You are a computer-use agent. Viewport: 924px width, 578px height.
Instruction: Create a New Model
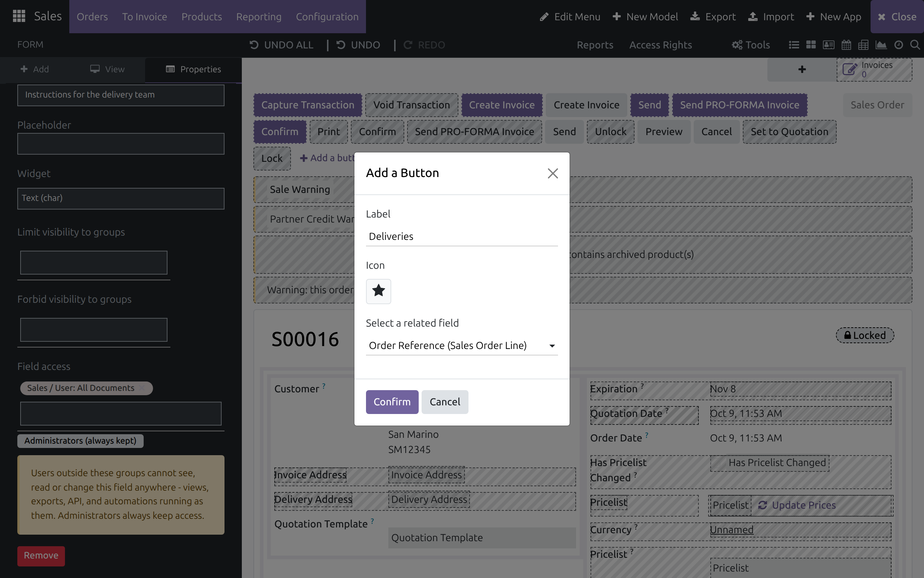click(645, 17)
